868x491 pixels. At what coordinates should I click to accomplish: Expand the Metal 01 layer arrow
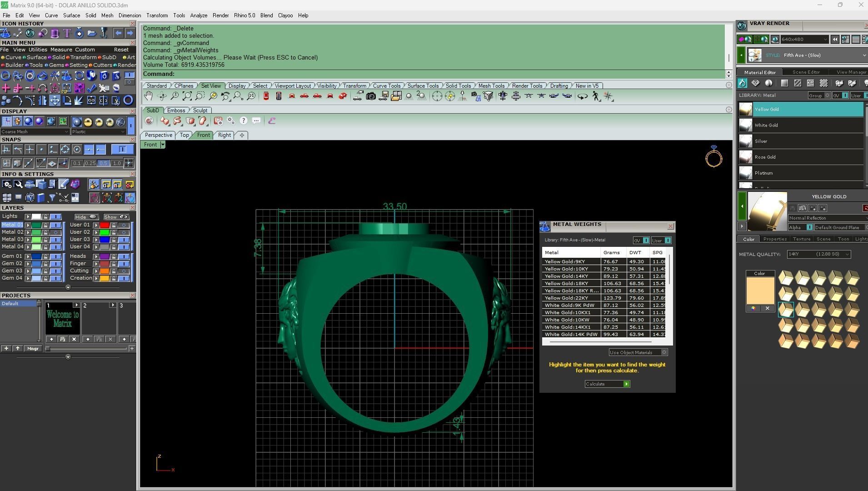(28, 225)
